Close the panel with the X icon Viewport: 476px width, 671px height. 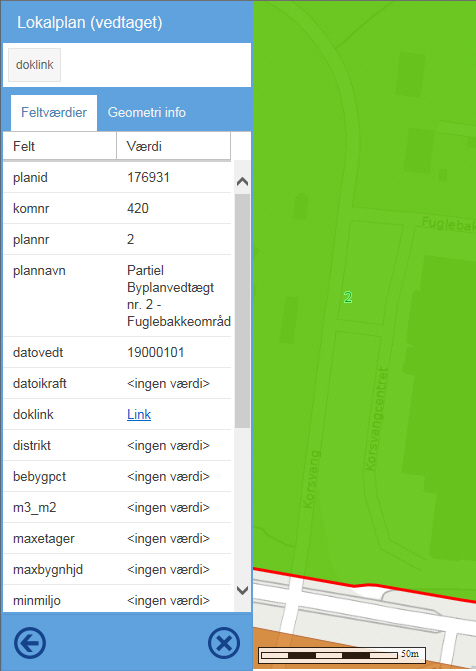point(224,642)
